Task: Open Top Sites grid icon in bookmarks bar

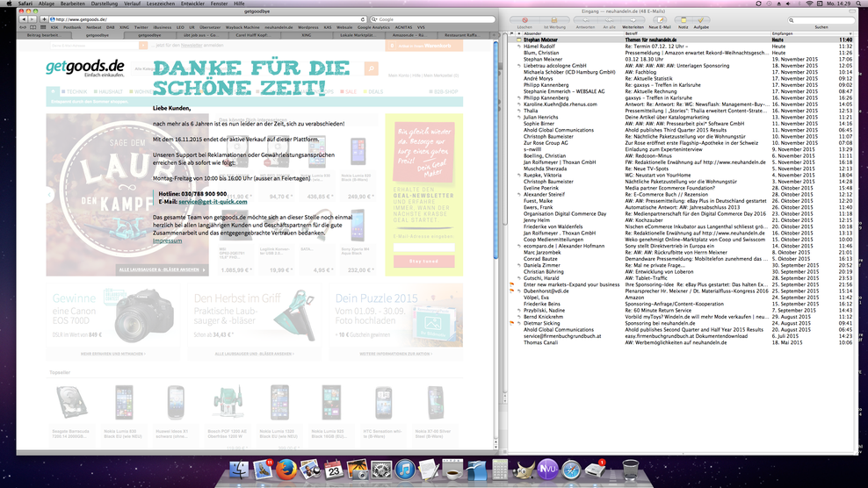Action: pos(43,27)
